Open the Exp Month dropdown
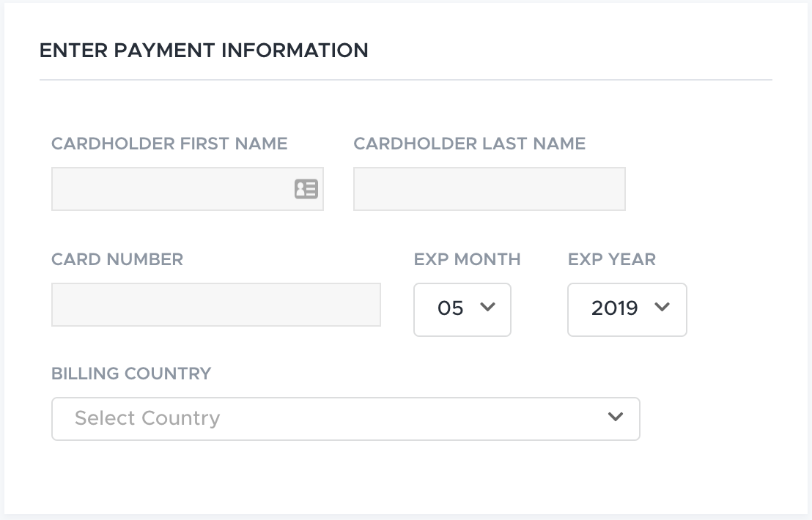 click(x=462, y=309)
